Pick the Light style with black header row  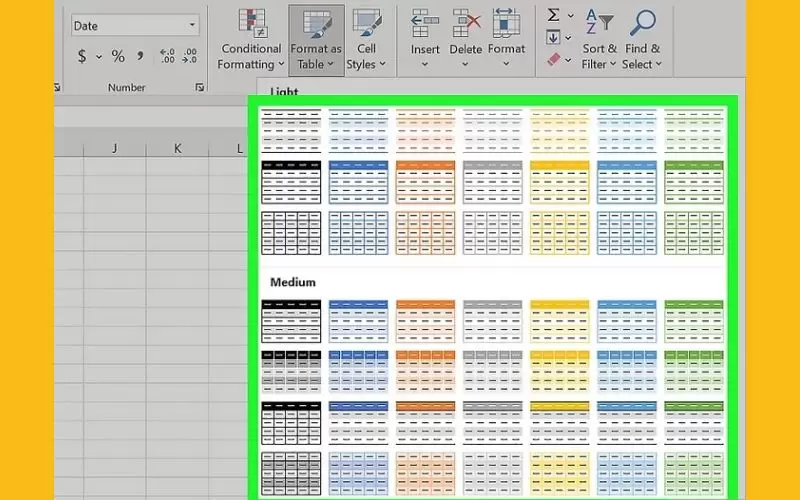point(291,182)
